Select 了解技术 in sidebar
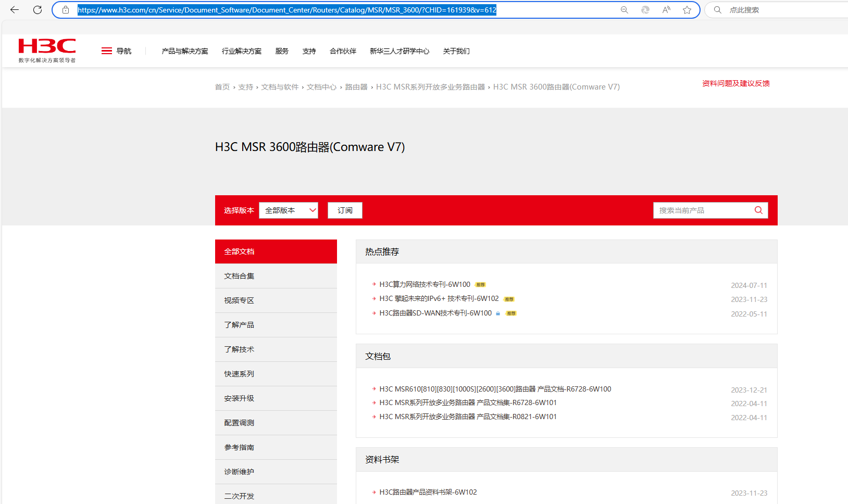 tap(276, 349)
